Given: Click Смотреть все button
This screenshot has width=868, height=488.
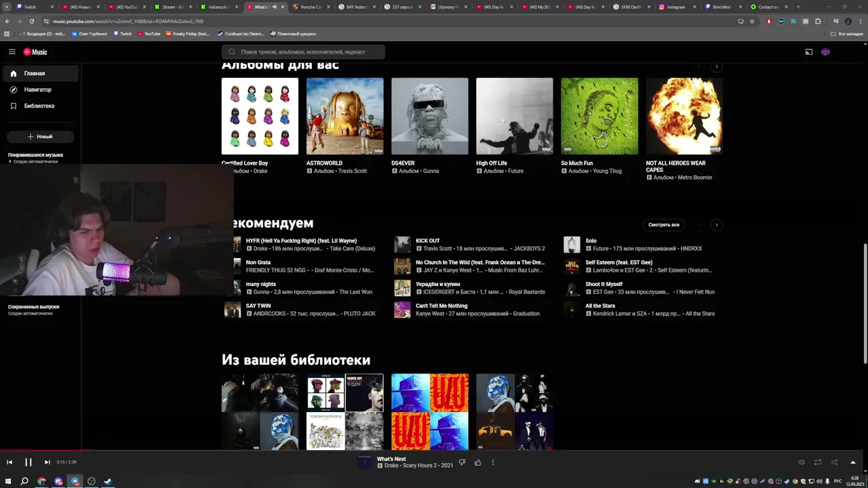Looking at the screenshot, I should pos(663,224).
